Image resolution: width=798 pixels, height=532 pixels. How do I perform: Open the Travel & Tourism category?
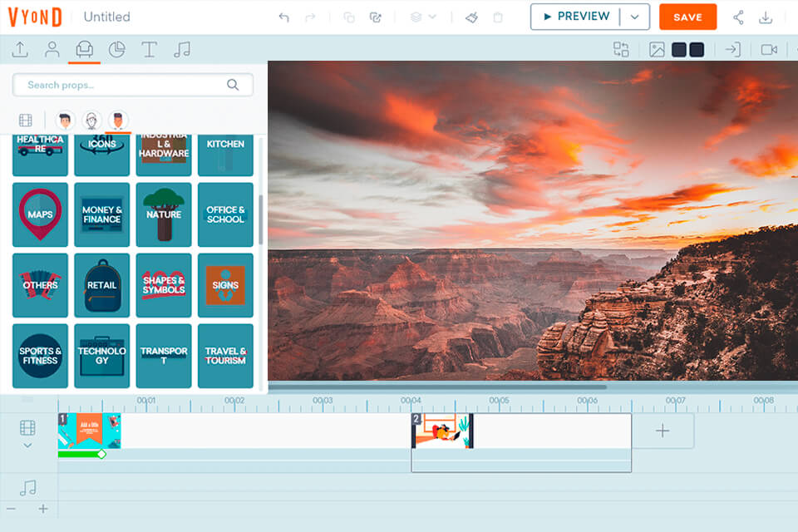pos(225,356)
